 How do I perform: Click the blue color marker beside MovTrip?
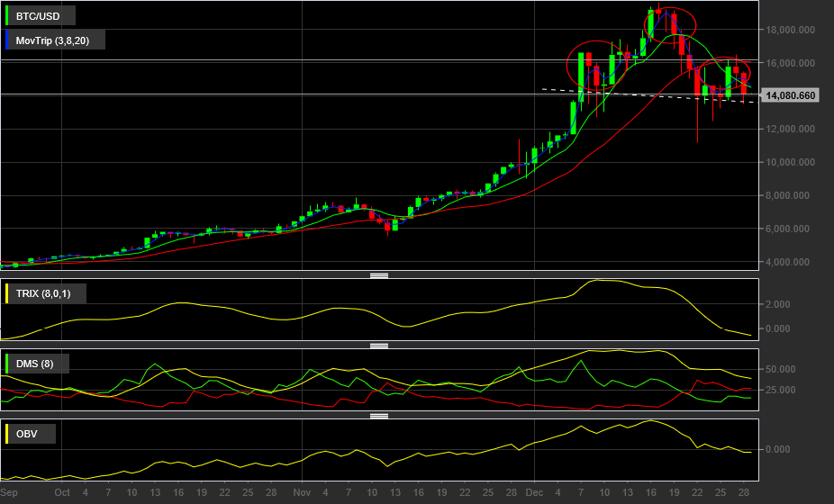[7, 40]
